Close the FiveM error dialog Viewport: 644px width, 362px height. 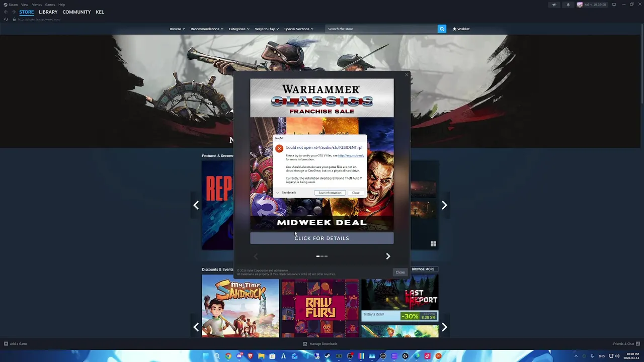356,193
